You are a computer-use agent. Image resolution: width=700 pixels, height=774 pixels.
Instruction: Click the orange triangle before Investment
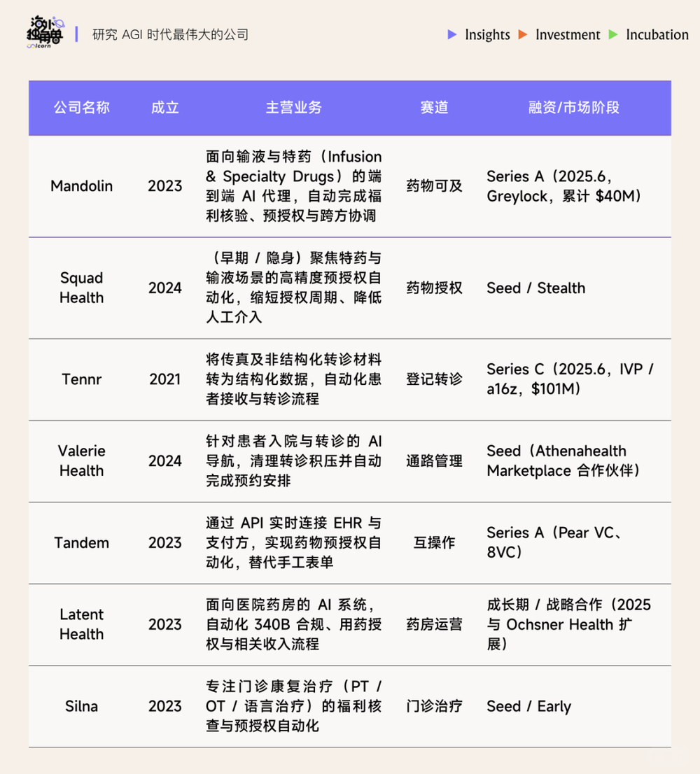[x=522, y=35]
